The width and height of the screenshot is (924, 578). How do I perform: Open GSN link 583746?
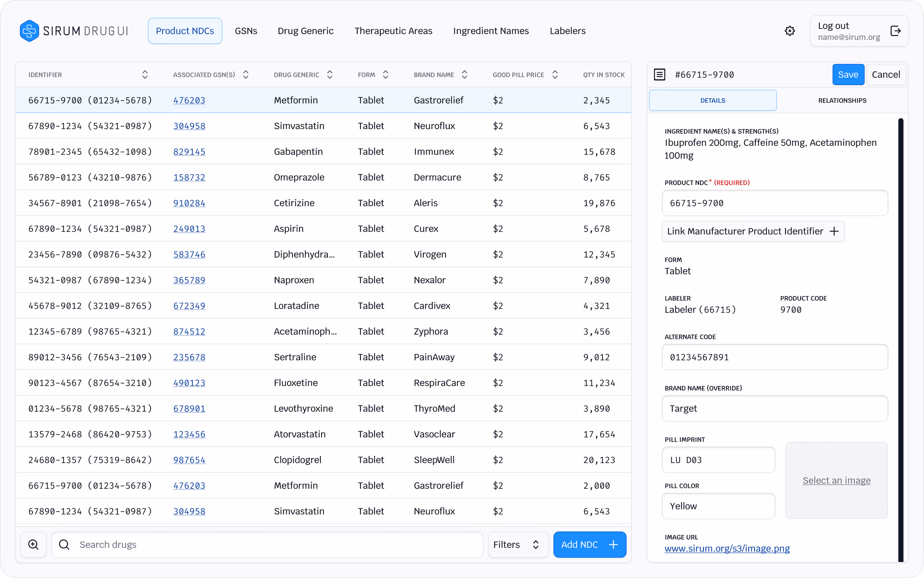(189, 254)
